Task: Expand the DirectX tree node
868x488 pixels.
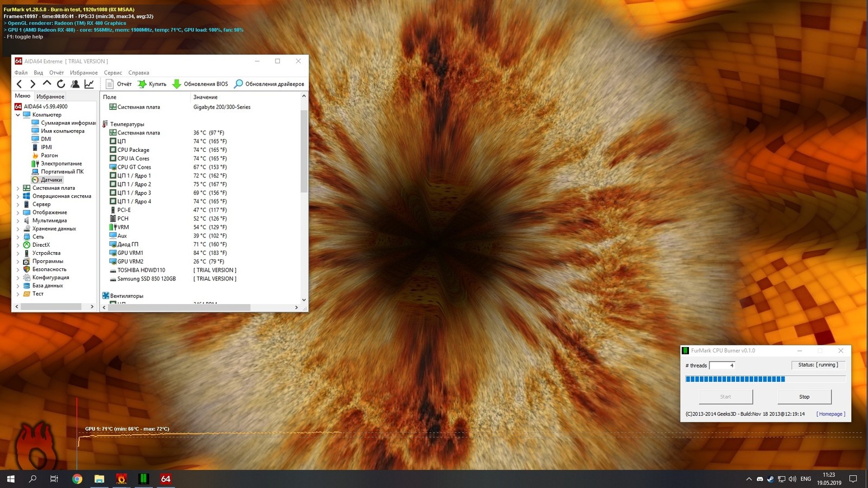Action: (x=17, y=245)
